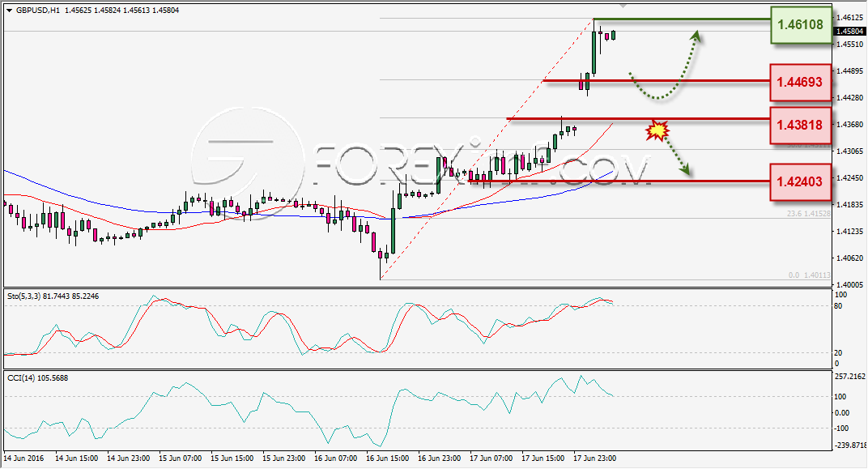Click the 14 Jun 15:00 time label
Screen dimensions: 868x469
coord(76,458)
